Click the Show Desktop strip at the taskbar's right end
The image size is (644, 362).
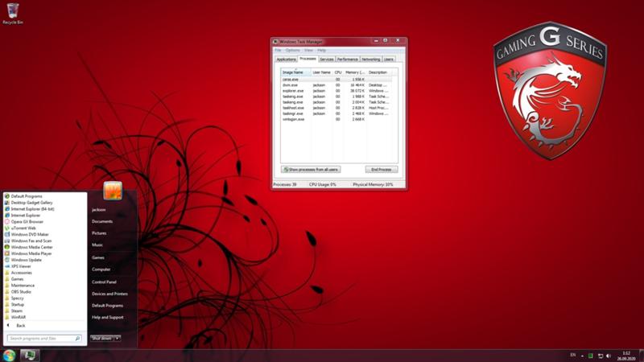[x=641, y=356]
